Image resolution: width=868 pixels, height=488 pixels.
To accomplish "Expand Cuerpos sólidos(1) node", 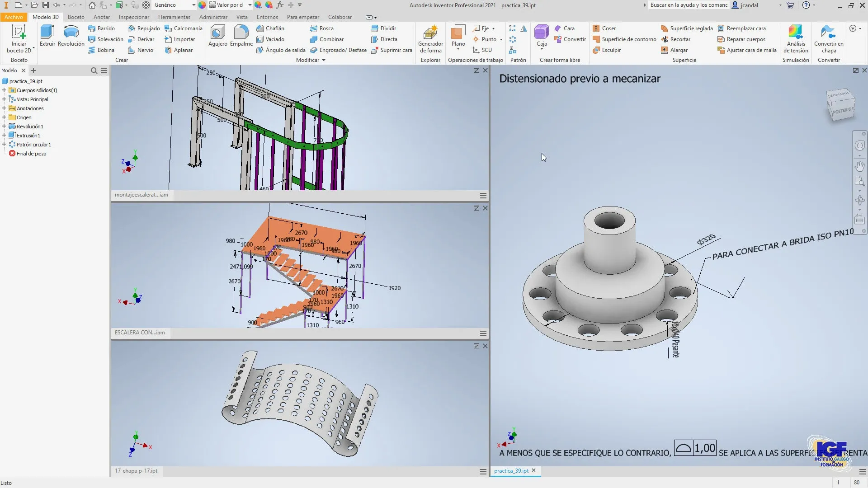I will pos(4,90).
